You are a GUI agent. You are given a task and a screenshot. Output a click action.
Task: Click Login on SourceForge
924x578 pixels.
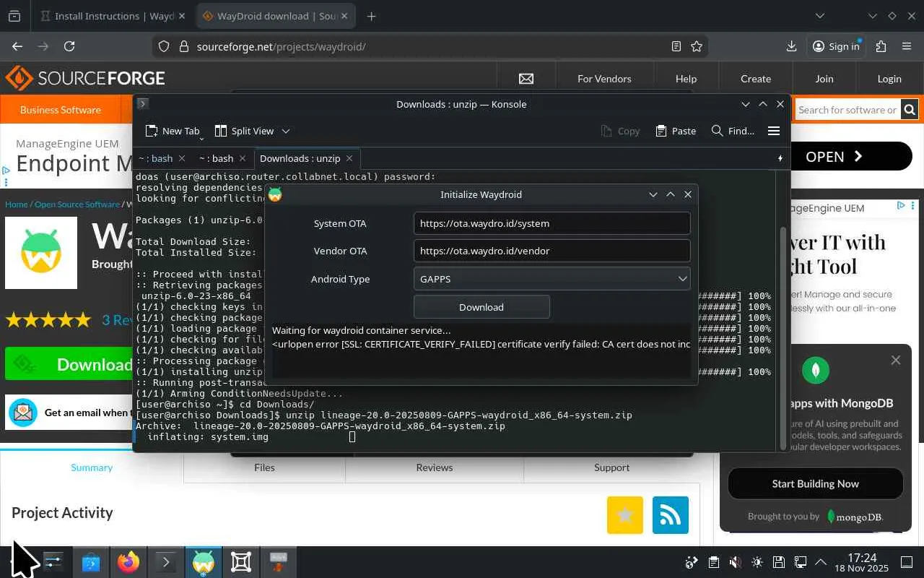click(x=889, y=79)
